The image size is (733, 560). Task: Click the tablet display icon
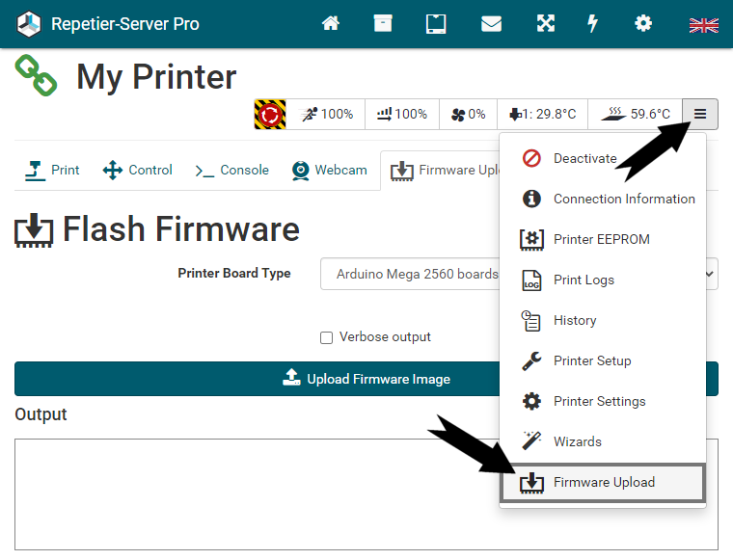(x=436, y=24)
